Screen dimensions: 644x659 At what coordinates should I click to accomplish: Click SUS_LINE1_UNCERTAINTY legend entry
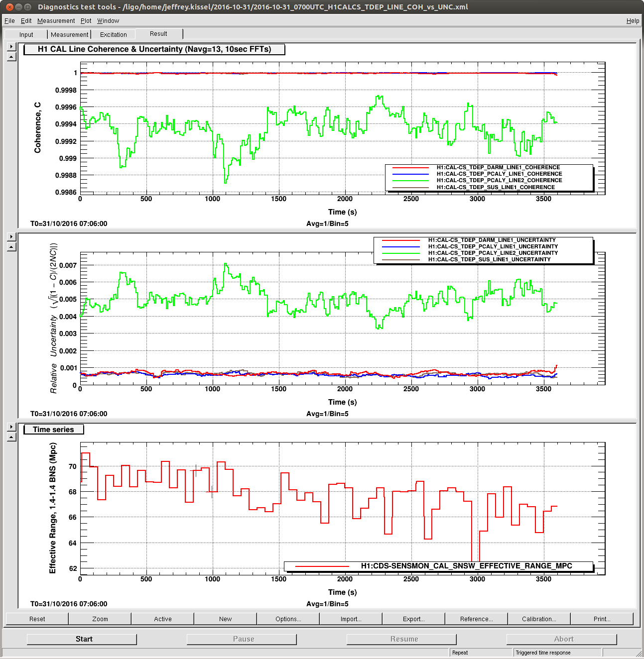pyautogui.click(x=489, y=259)
